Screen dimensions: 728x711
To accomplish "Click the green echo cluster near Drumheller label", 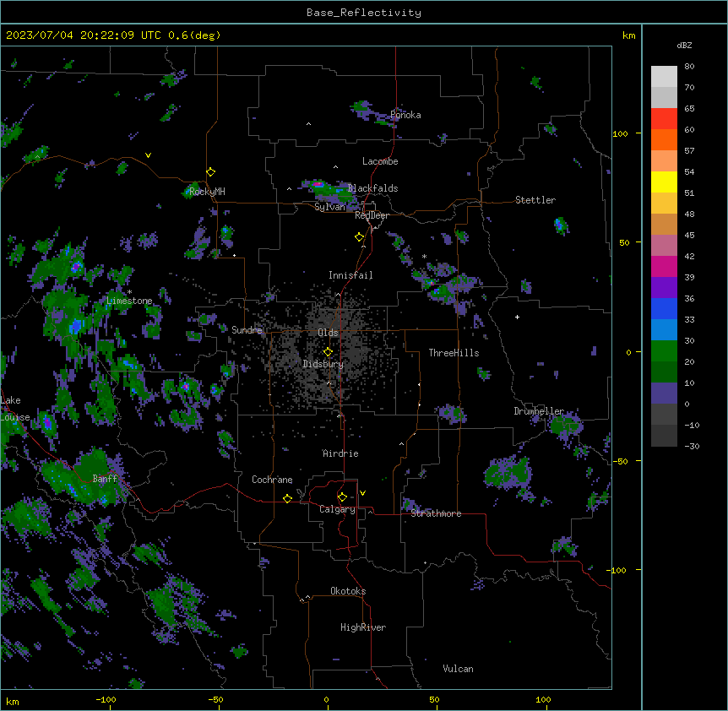I will click(566, 425).
